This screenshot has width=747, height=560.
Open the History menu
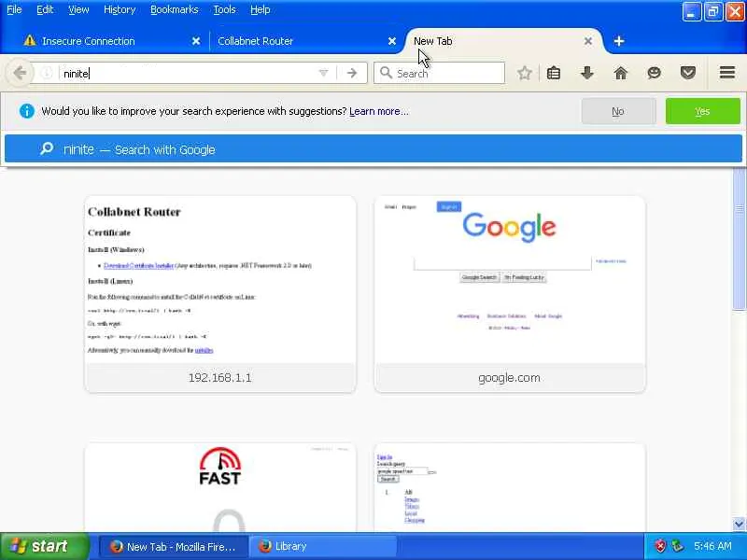(120, 9)
